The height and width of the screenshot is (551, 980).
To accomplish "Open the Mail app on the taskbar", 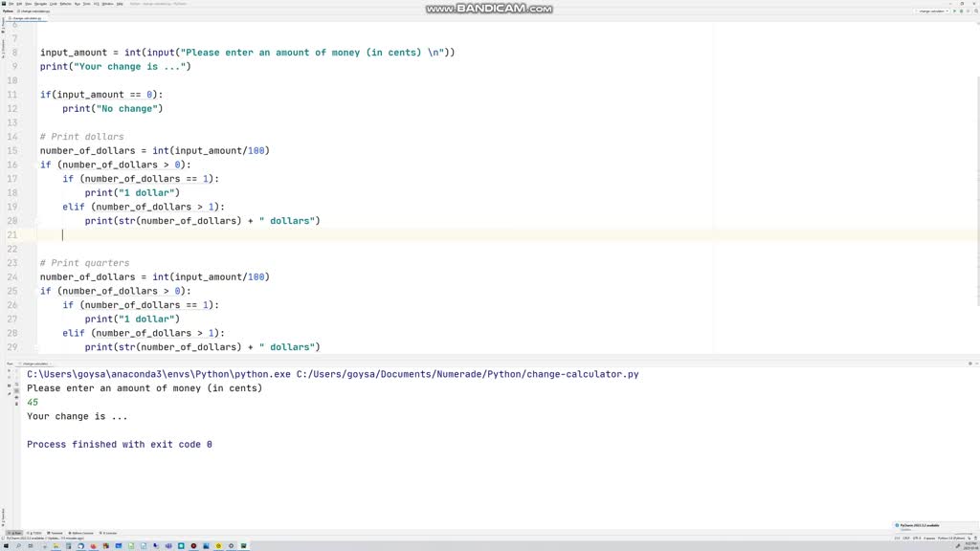I will pyautogui.click(x=118, y=546).
